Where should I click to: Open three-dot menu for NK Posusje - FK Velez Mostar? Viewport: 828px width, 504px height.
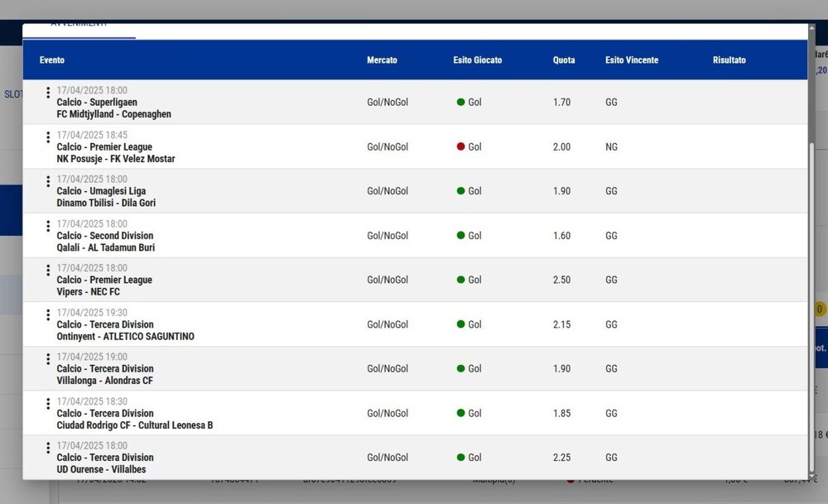(x=48, y=137)
